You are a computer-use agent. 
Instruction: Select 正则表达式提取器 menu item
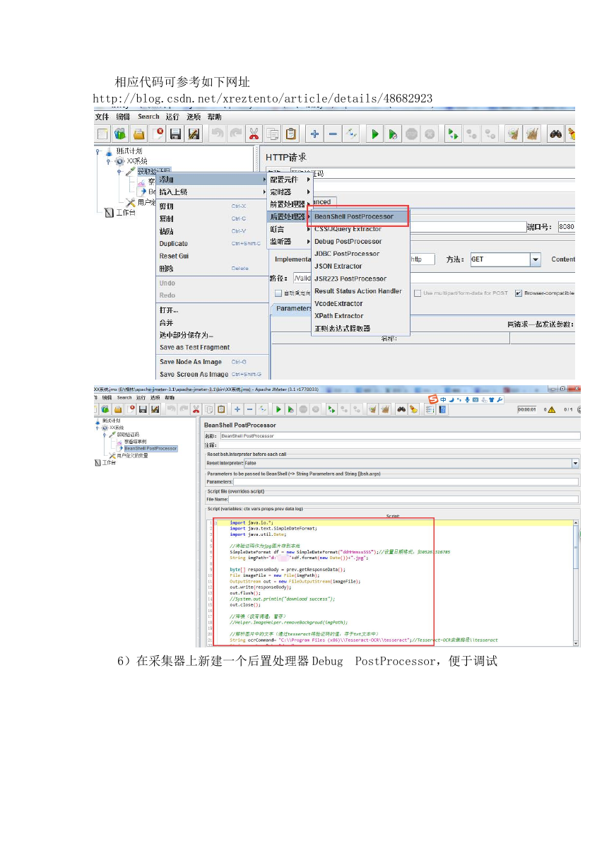click(361, 328)
